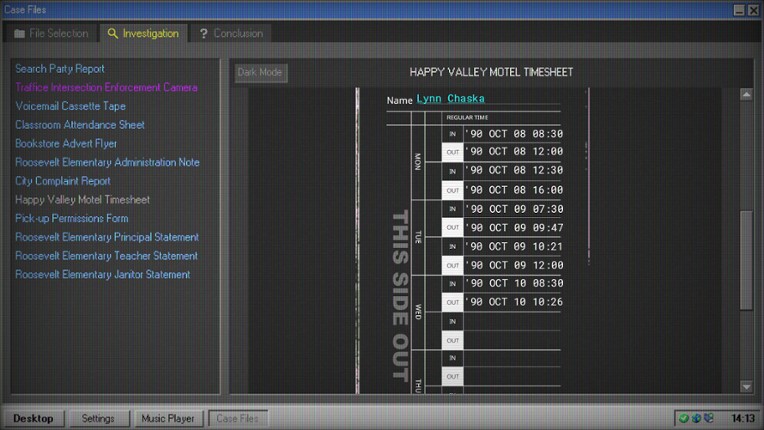Open the Classroom Attendance Sheet
The image size is (764, 430).
[x=80, y=125]
